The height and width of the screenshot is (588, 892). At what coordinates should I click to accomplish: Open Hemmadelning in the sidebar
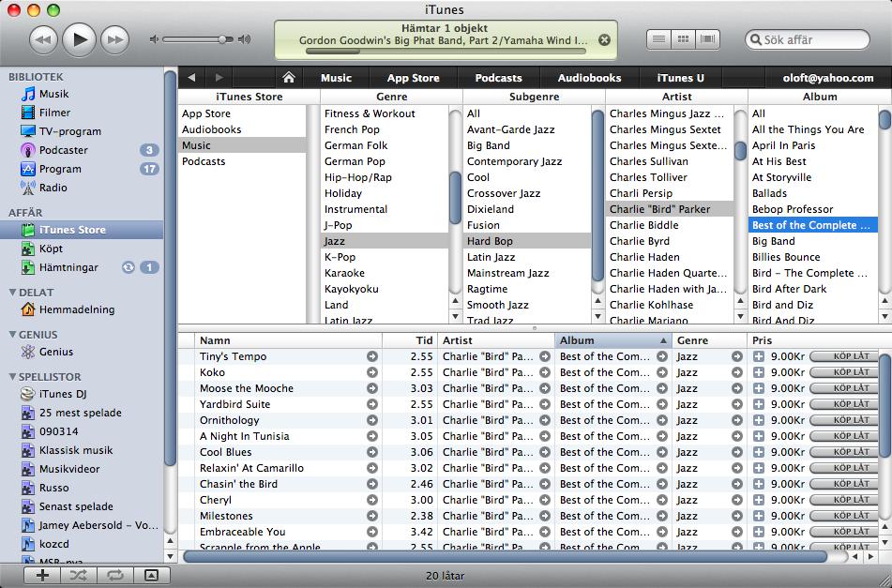coord(82,309)
